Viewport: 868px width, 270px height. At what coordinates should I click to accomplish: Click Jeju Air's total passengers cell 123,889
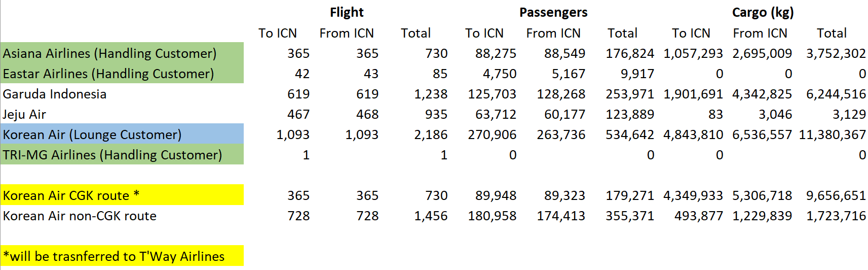[630, 114]
